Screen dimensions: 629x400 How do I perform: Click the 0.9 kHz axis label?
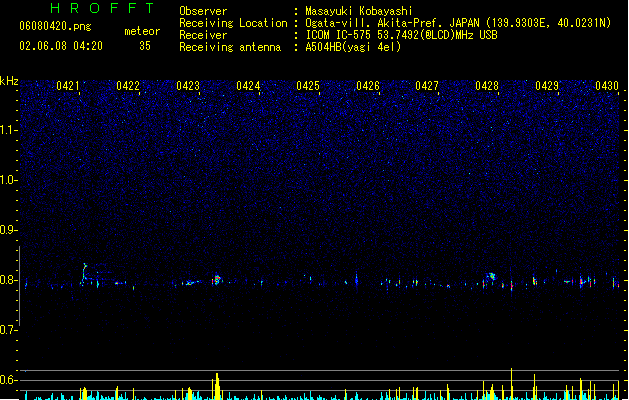(x=8, y=230)
